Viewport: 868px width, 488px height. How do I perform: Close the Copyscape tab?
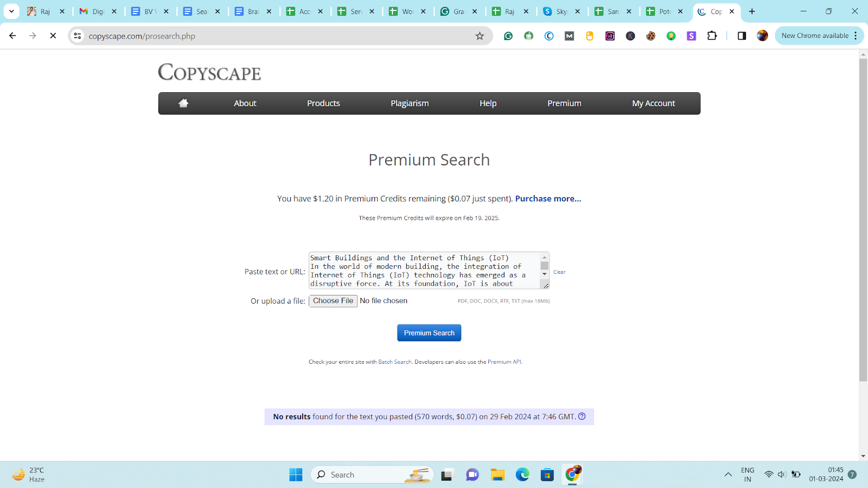tap(731, 11)
